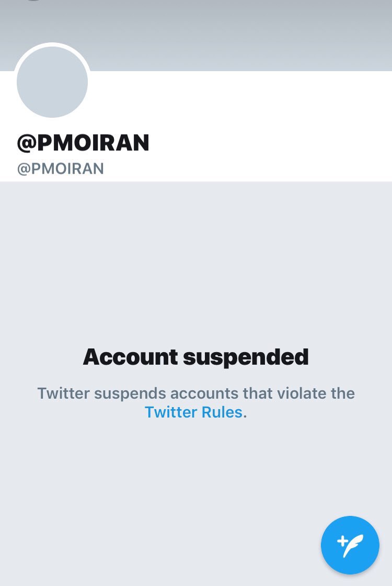Click the bold @PMOIRAN display name
This screenshot has width=392, height=586.
83,143
